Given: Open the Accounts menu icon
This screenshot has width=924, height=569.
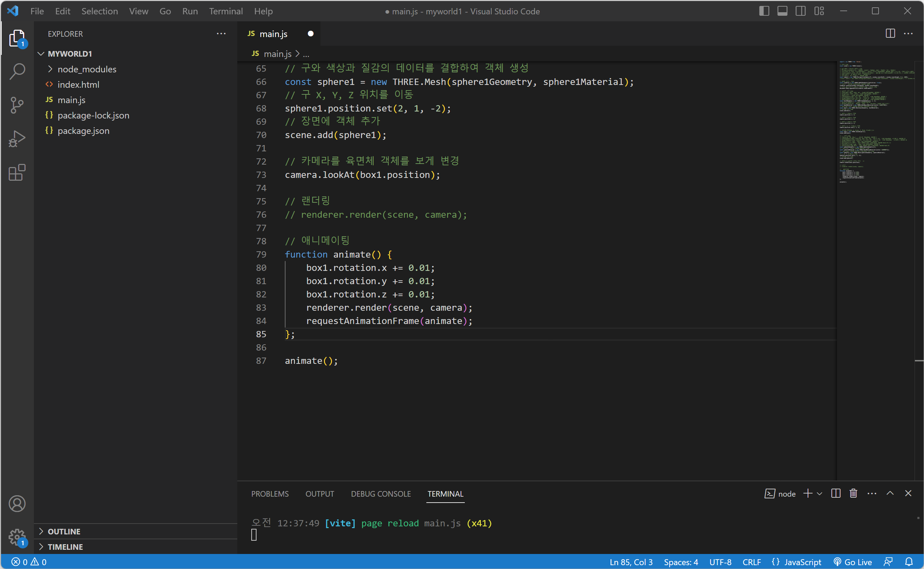Looking at the screenshot, I should pyautogui.click(x=17, y=504).
